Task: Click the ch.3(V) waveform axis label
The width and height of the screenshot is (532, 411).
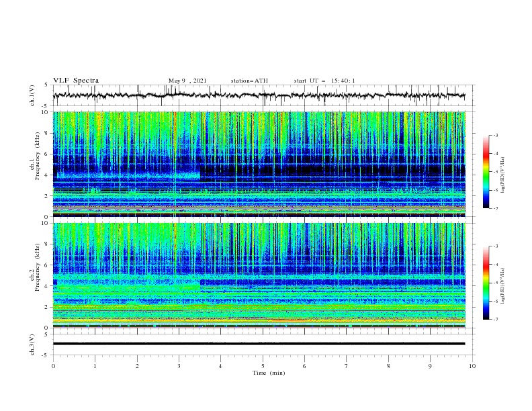Action: pos(32,345)
